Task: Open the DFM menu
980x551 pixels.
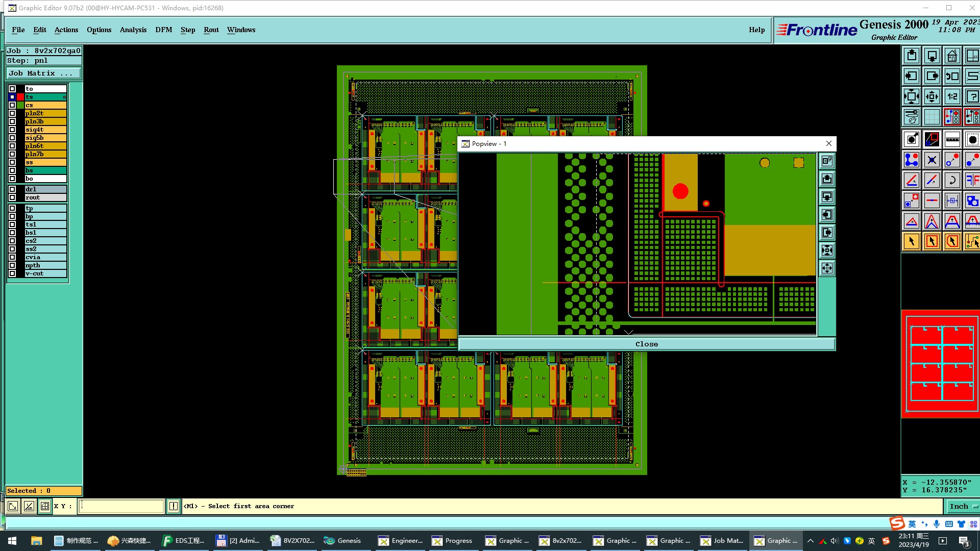Action: [163, 30]
